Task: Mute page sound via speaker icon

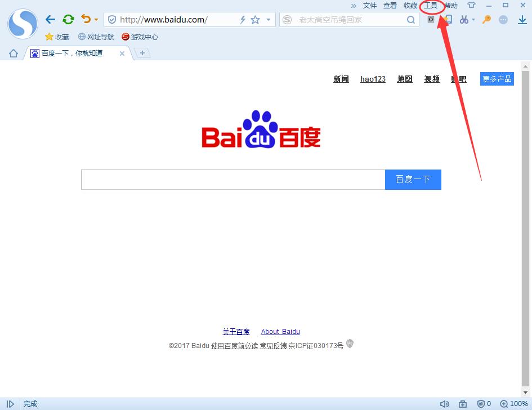Action: pyautogui.click(x=445, y=404)
